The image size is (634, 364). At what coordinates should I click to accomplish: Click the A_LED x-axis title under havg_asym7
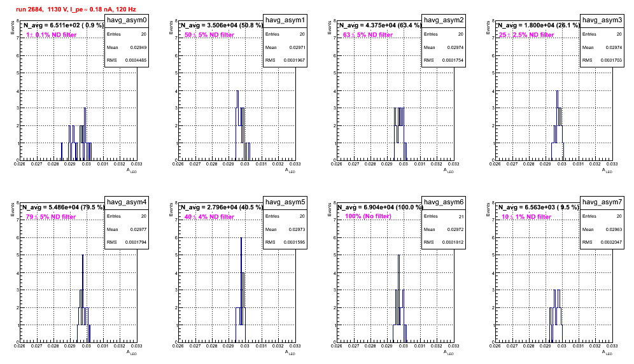[x=607, y=353]
